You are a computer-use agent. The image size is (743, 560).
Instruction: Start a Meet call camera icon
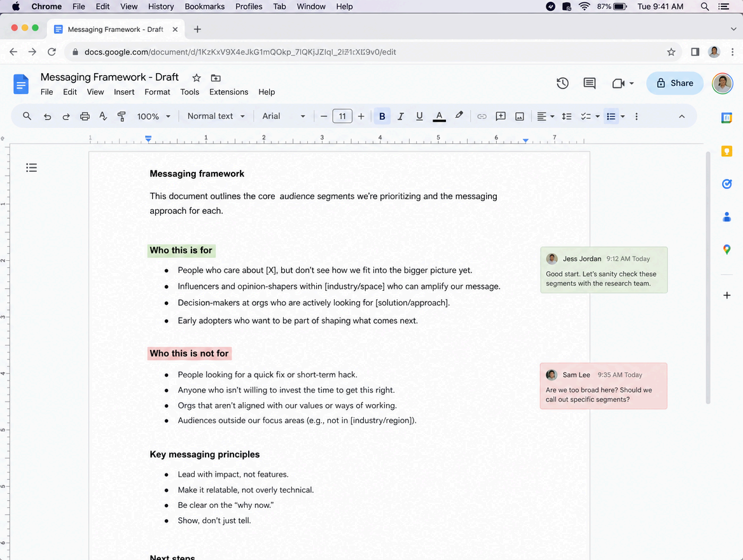tap(618, 83)
